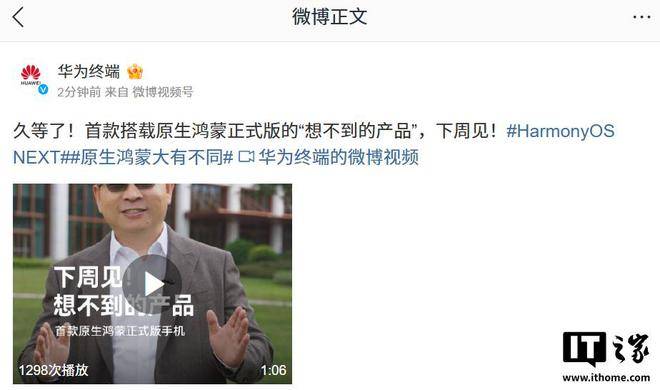Viewport: 660px width, 390px height.
Task: Tap the 微博视频号 source link
Action: pyautogui.click(x=162, y=92)
